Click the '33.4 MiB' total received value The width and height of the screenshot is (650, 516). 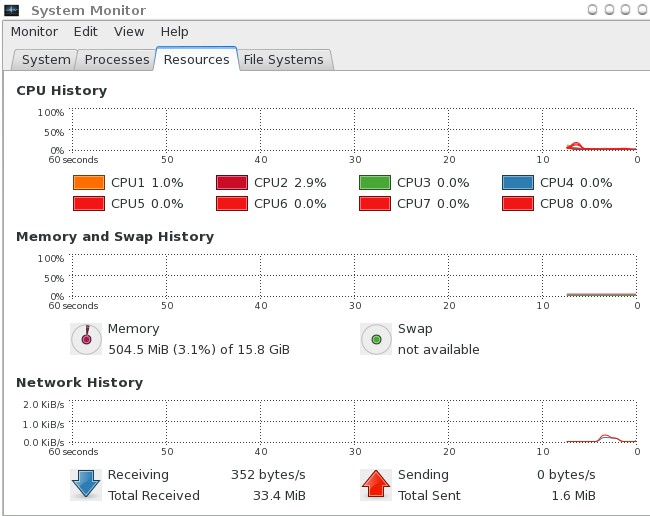279,495
